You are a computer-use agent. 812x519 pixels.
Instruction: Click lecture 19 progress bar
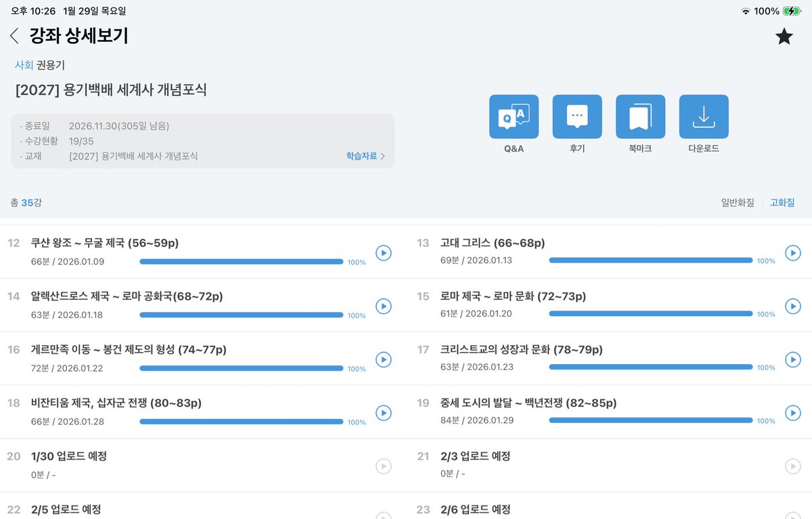point(651,420)
